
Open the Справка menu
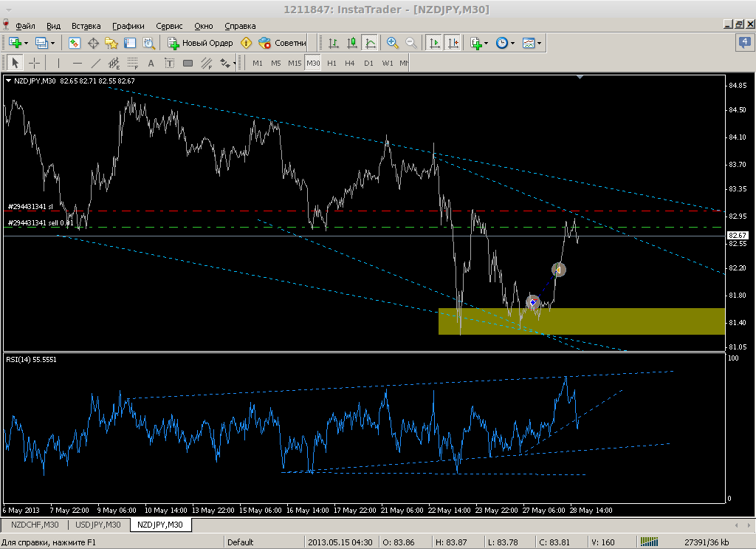click(240, 26)
